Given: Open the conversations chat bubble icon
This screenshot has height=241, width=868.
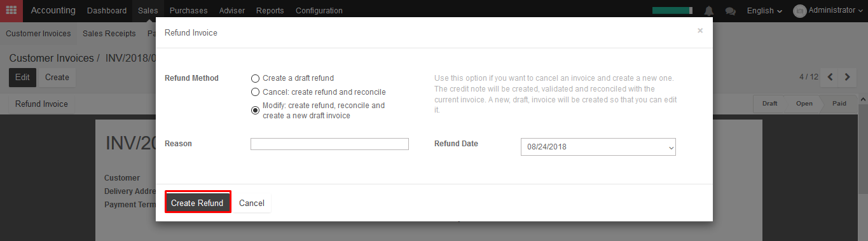Looking at the screenshot, I should coord(730,11).
